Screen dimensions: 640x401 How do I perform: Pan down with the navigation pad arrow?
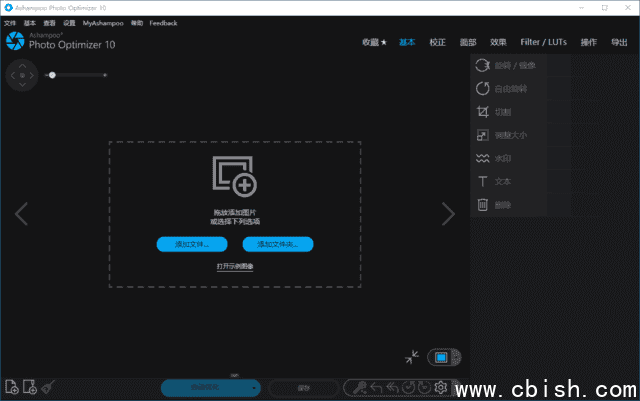(x=22, y=85)
